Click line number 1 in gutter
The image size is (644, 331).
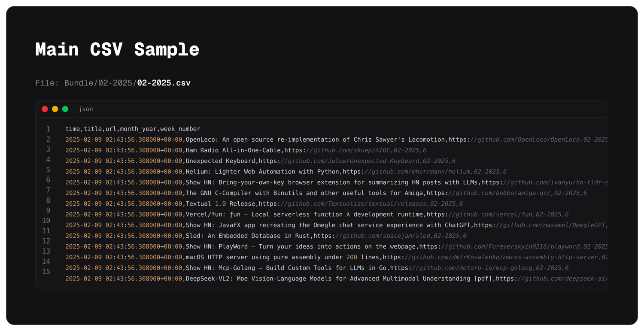tap(48, 129)
